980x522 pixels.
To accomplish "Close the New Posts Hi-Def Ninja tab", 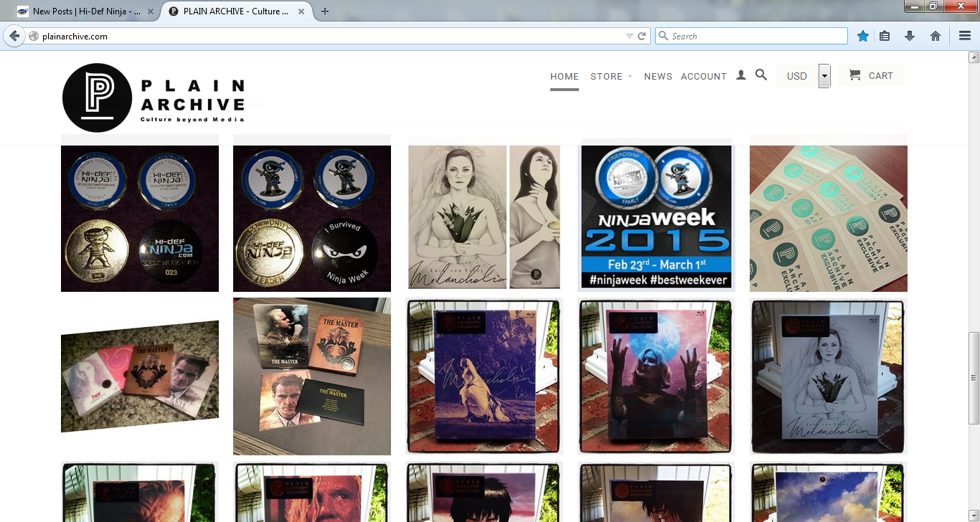I will [150, 11].
